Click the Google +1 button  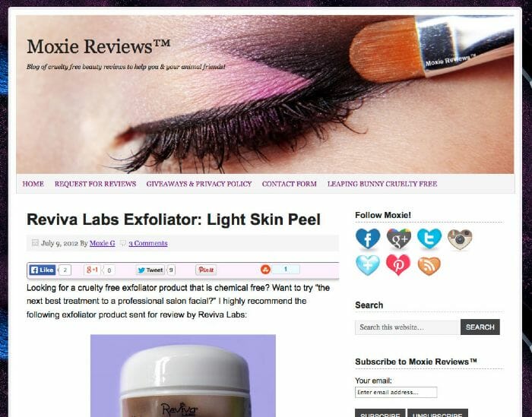[92, 270]
